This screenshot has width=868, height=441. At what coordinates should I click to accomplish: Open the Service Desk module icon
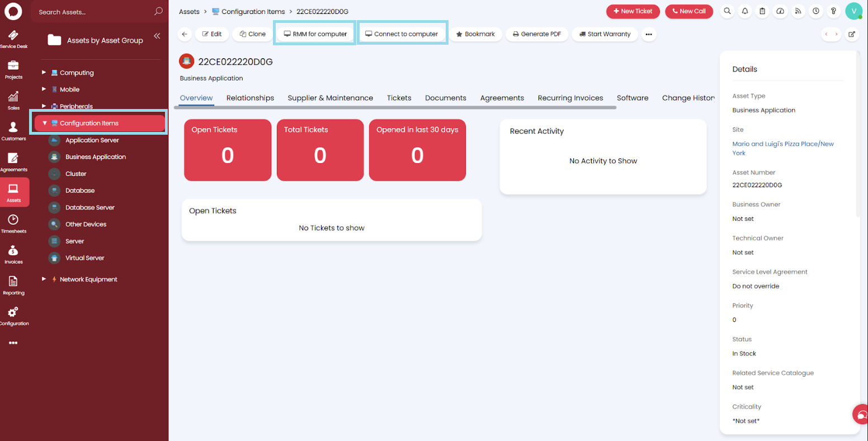pos(13,39)
